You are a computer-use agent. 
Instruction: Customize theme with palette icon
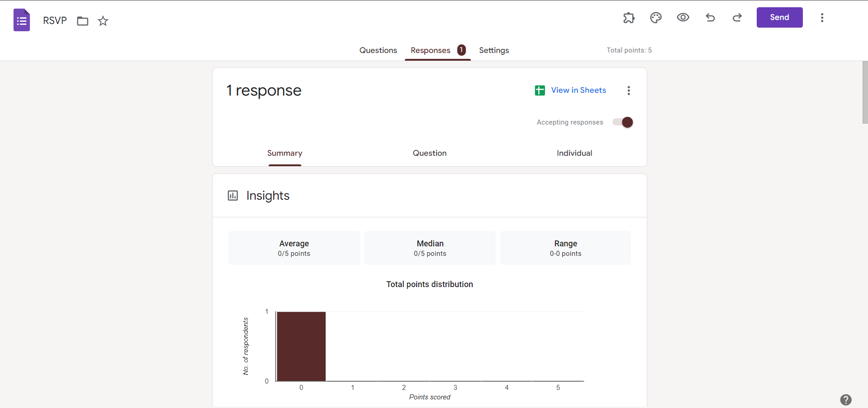[x=656, y=18]
